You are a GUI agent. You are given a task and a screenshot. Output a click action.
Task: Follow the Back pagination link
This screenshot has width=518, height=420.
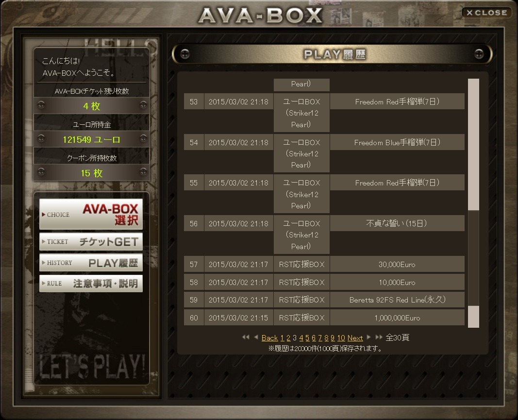tap(269, 338)
